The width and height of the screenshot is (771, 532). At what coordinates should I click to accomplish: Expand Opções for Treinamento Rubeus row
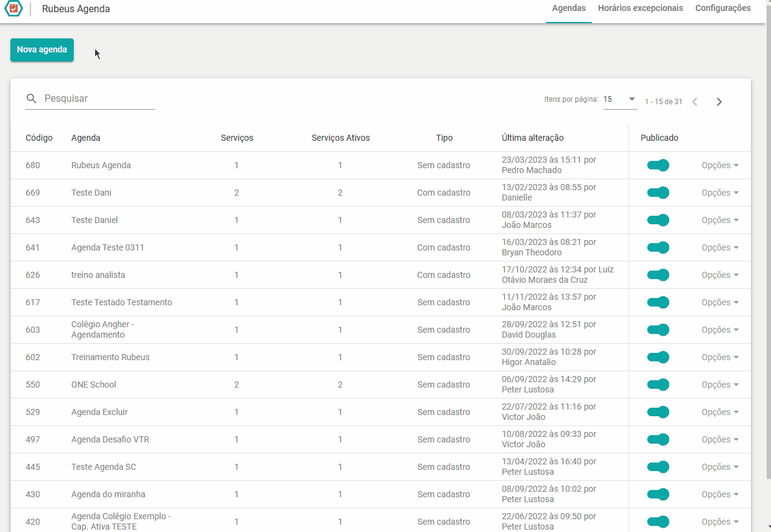click(x=720, y=357)
